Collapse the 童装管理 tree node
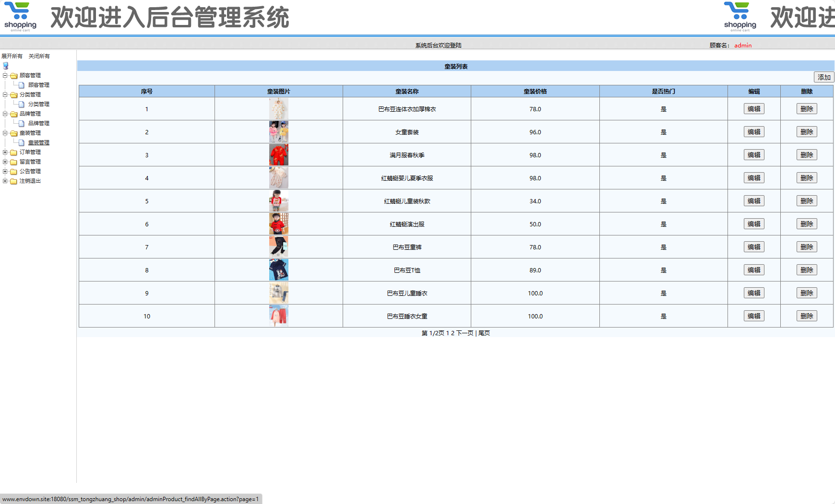835x504 pixels. coord(5,133)
